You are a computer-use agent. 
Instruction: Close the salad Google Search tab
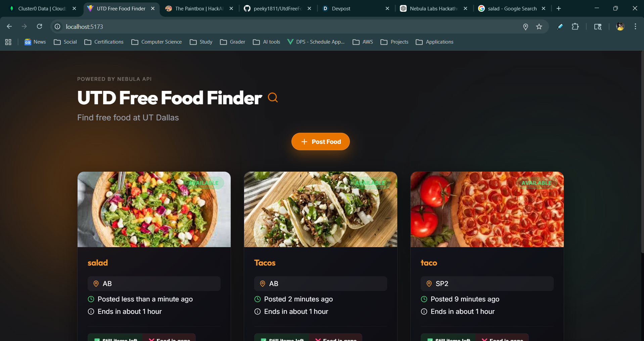[544, 8]
